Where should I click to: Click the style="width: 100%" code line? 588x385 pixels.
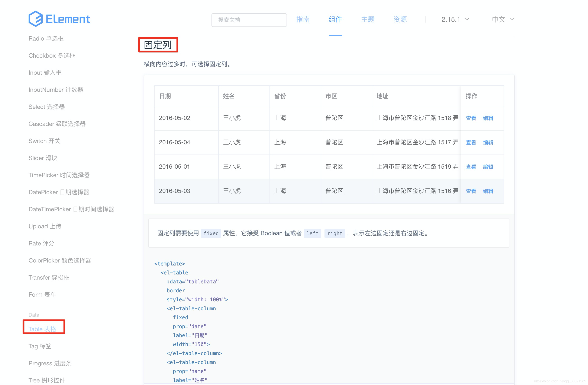click(197, 300)
